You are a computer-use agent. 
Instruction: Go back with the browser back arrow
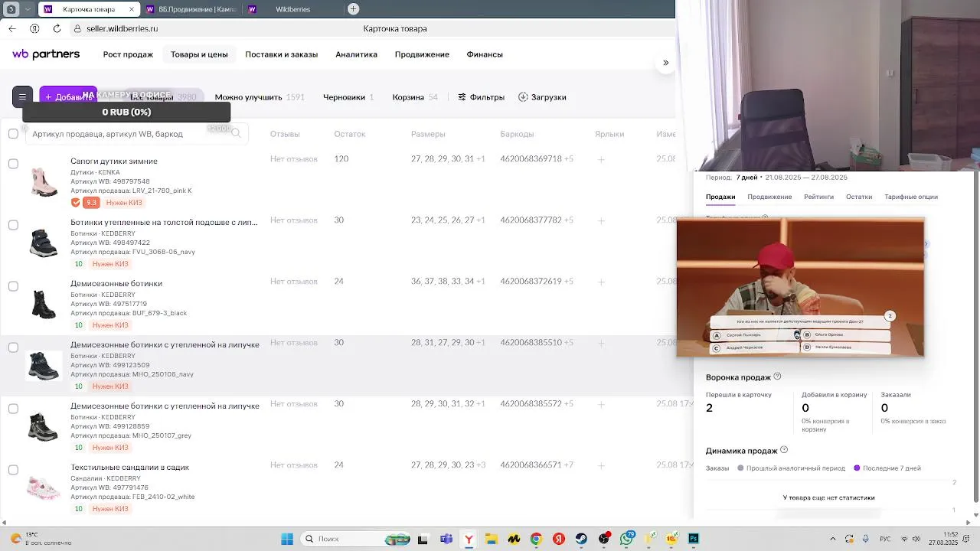(11, 28)
